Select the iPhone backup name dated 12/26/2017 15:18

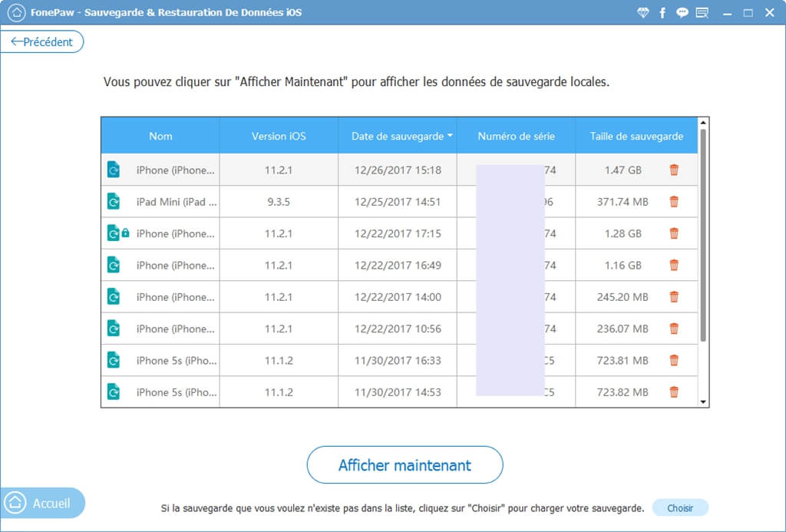pos(176,170)
